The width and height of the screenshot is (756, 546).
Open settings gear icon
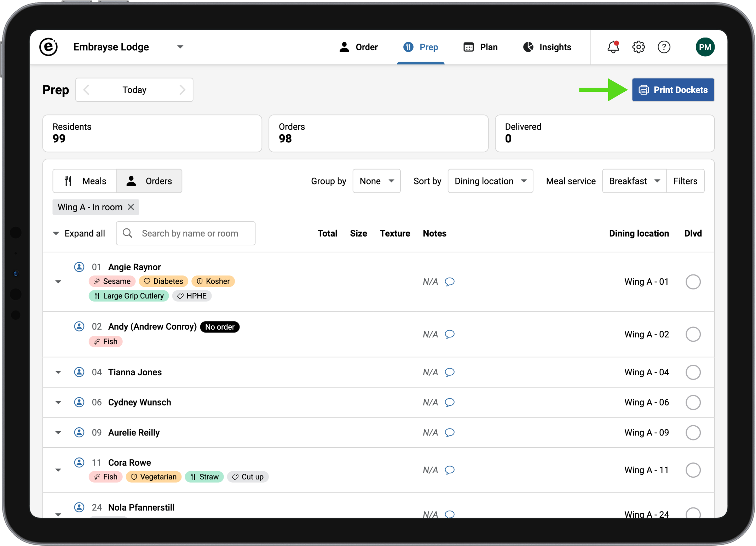point(639,47)
